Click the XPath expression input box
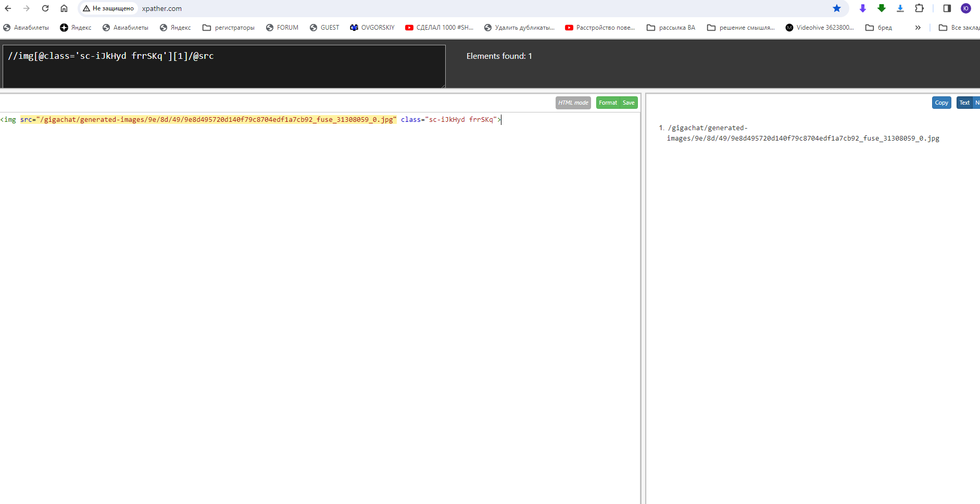Viewport: 980px width, 504px height. pyautogui.click(x=224, y=66)
